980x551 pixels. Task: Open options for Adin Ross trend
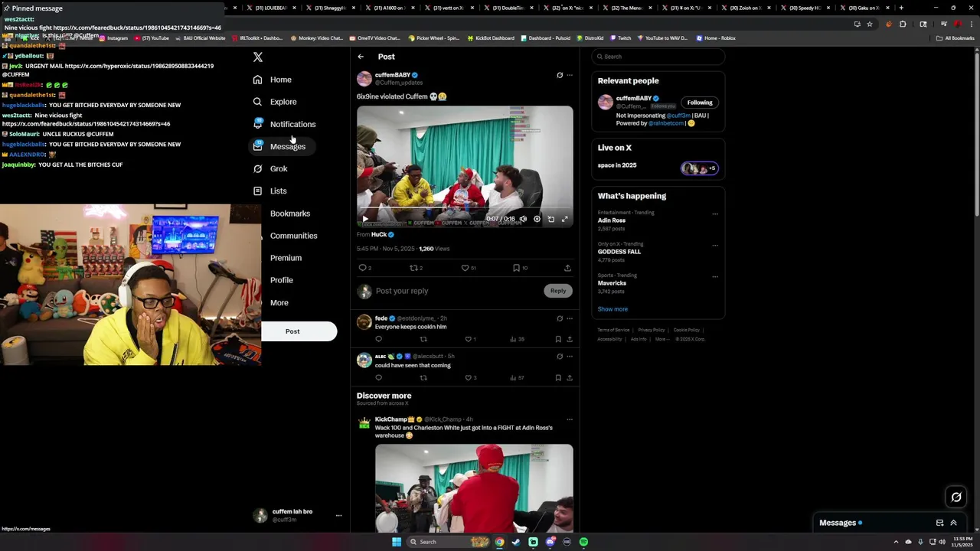pyautogui.click(x=715, y=214)
